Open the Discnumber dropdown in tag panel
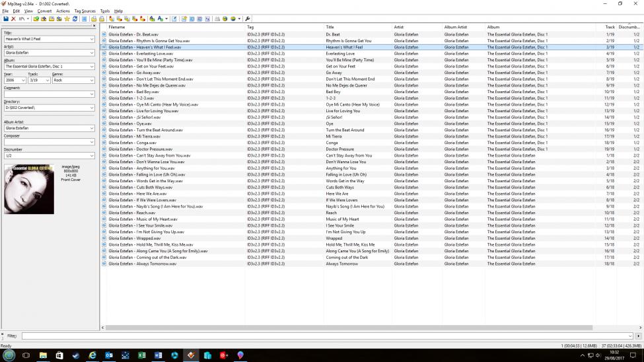 92,156
